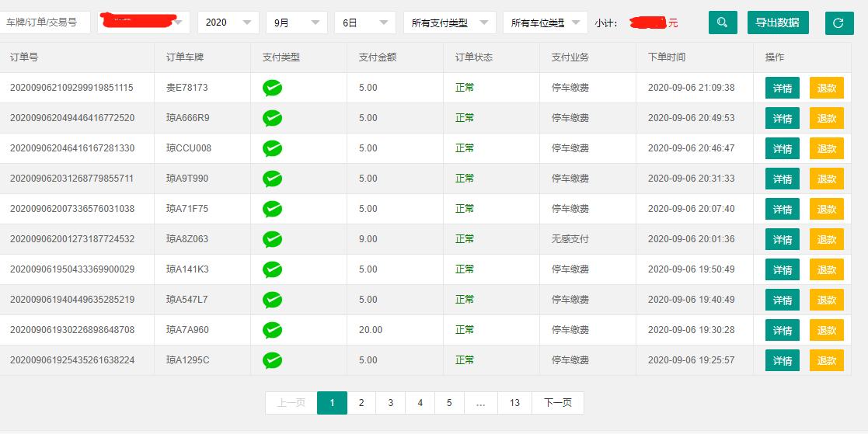
Task: Click 退款 for plate 琼A547L7
Action: 827,300
